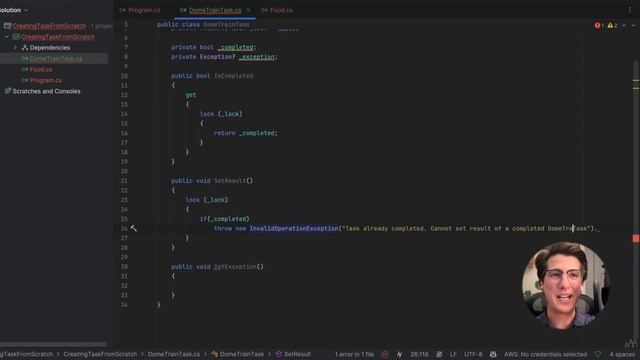Select Scratches and Consoles node
This screenshot has height=360, width=640.
click(46, 91)
